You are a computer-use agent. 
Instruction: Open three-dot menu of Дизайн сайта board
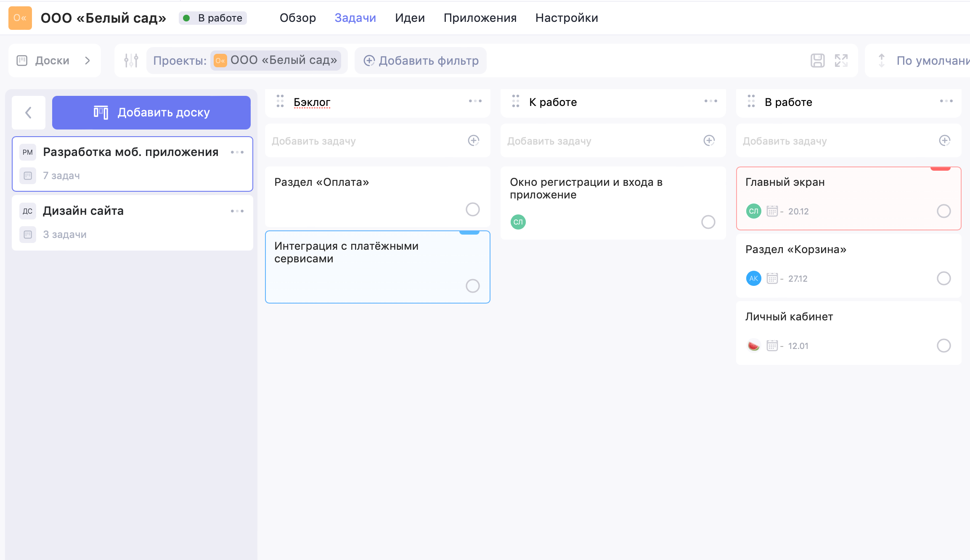click(x=237, y=211)
